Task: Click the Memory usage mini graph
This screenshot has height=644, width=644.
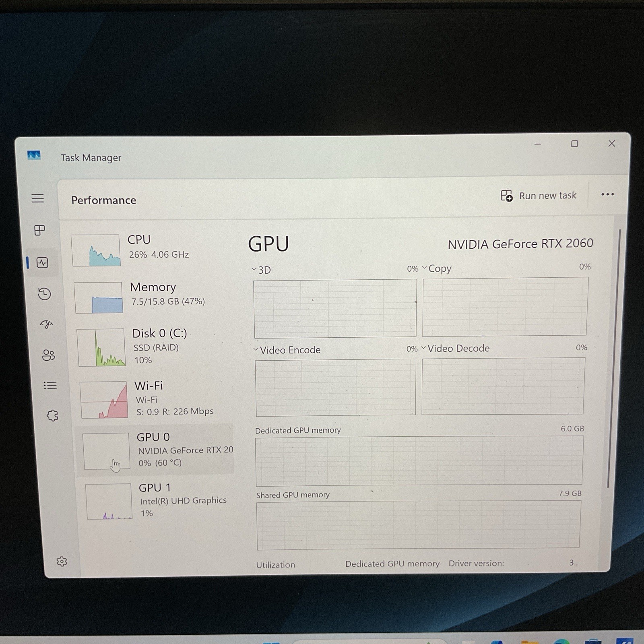Action: coord(99,297)
